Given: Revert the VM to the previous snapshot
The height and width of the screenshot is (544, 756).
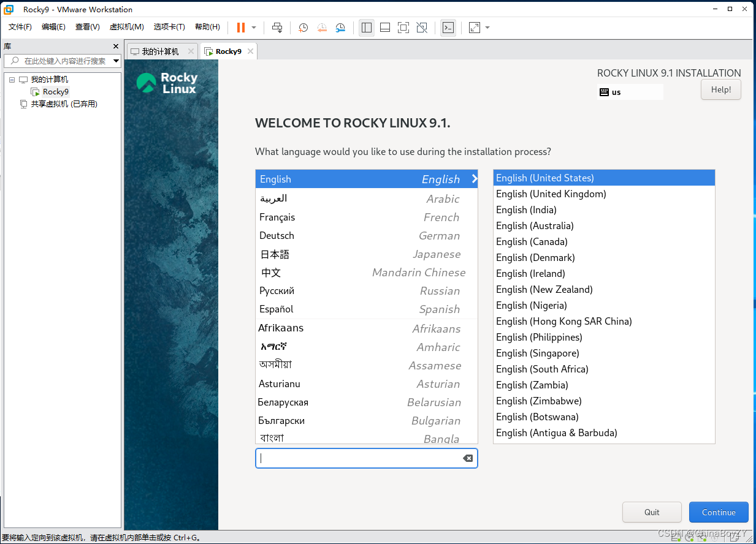Looking at the screenshot, I should point(322,28).
